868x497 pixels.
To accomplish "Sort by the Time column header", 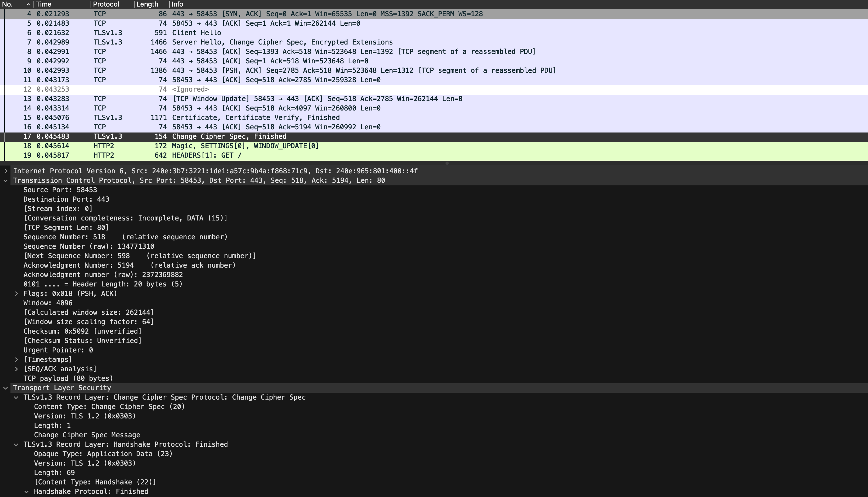I will pyautogui.click(x=62, y=4).
